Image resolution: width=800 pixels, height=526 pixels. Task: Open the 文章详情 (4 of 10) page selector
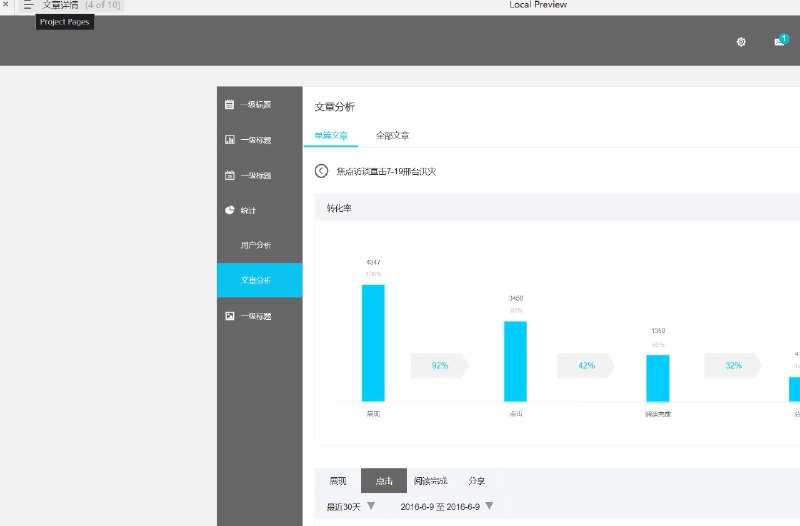[81, 5]
